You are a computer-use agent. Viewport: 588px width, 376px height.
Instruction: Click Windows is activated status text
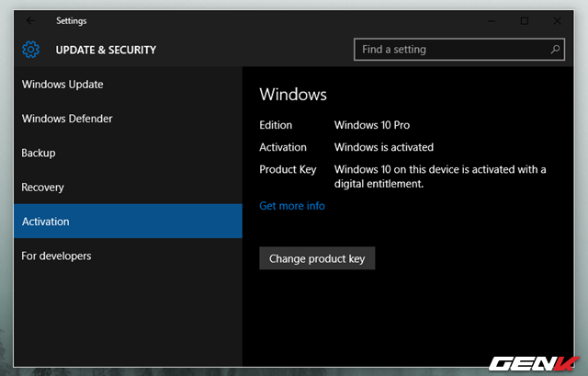pos(384,147)
